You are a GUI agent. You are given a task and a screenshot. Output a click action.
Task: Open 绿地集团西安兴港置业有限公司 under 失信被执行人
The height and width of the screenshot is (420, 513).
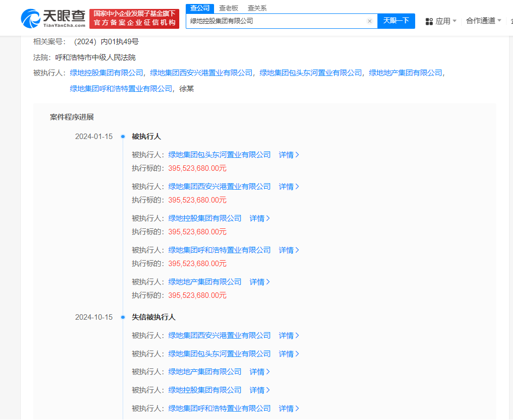click(220, 335)
